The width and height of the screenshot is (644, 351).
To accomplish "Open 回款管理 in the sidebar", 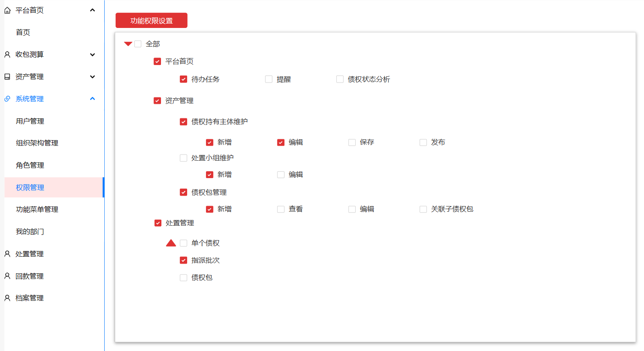I will click(x=30, y=276).
